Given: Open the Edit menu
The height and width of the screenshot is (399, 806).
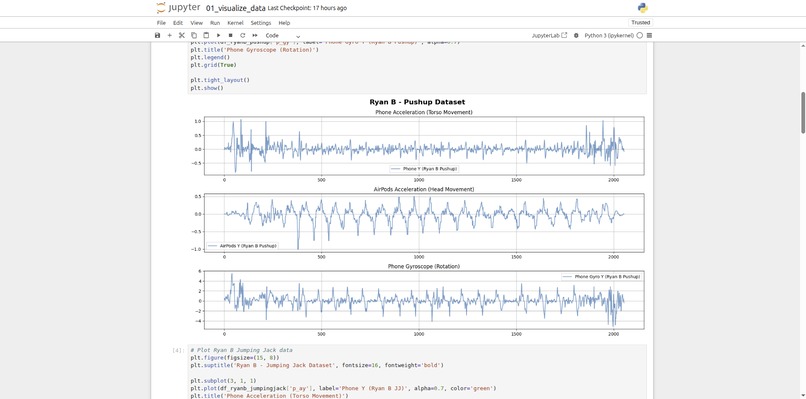Looking at the screenshot, I should point(178,23).
